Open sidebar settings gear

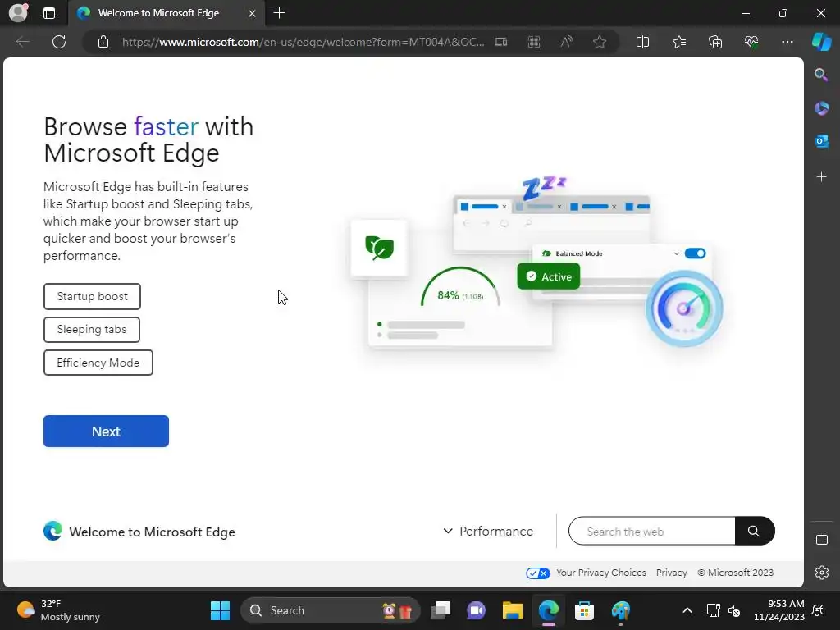click(821, 573)
